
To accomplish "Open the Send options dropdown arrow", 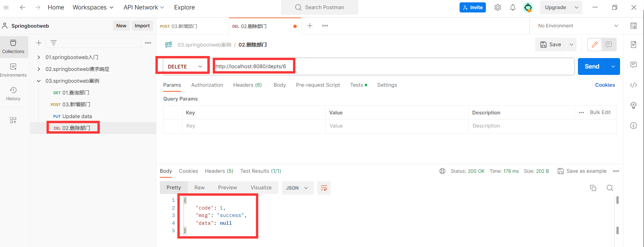I will [x=613, y=66].
